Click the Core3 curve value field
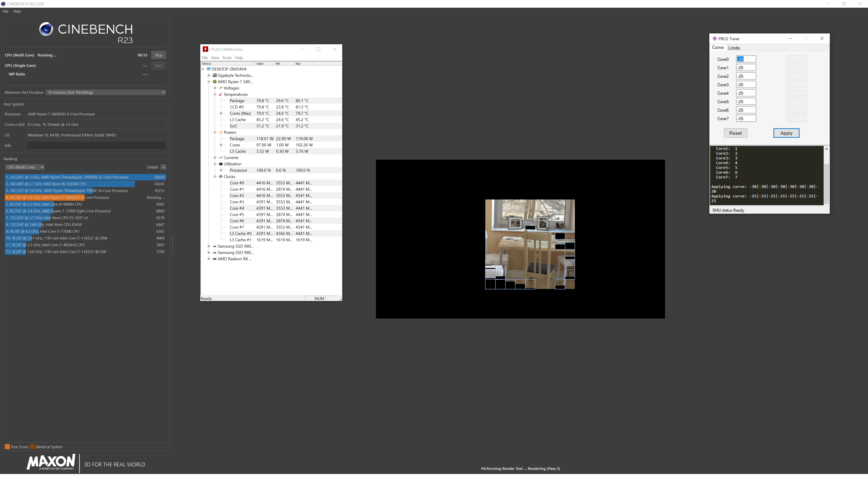 point(746,84)
